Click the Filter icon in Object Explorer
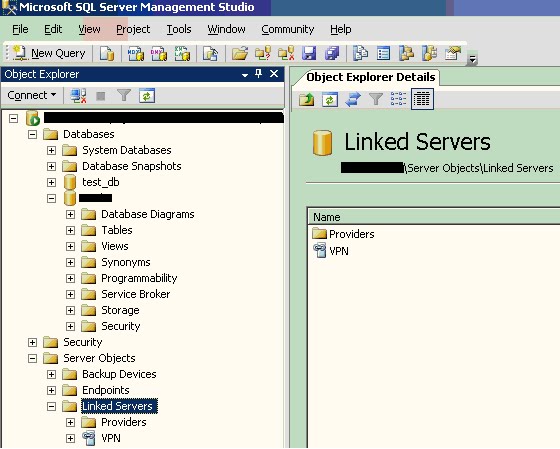 coord(124,95)
